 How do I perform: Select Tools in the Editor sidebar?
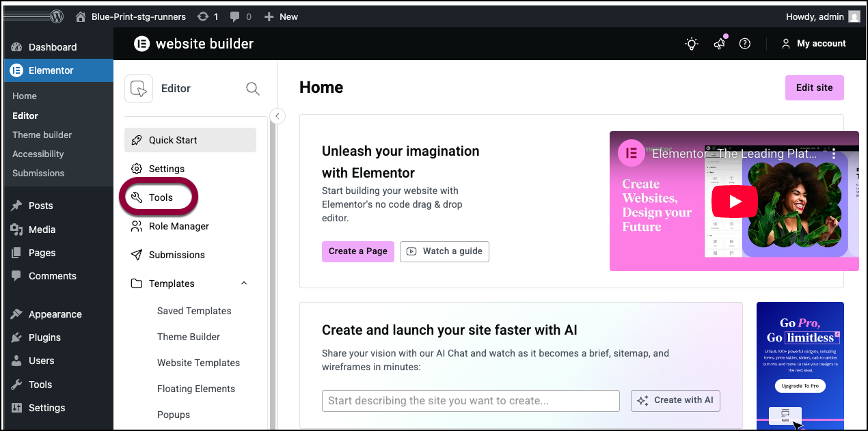point(161,197)
